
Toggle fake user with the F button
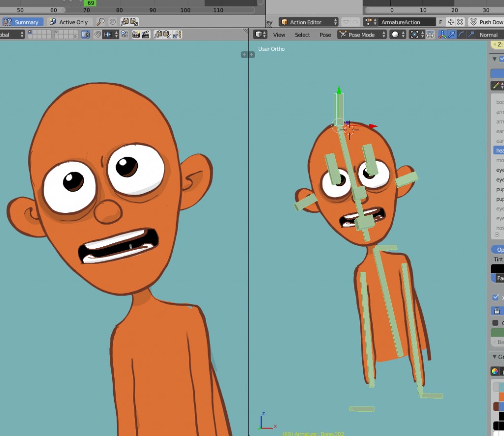click(441, 22)
